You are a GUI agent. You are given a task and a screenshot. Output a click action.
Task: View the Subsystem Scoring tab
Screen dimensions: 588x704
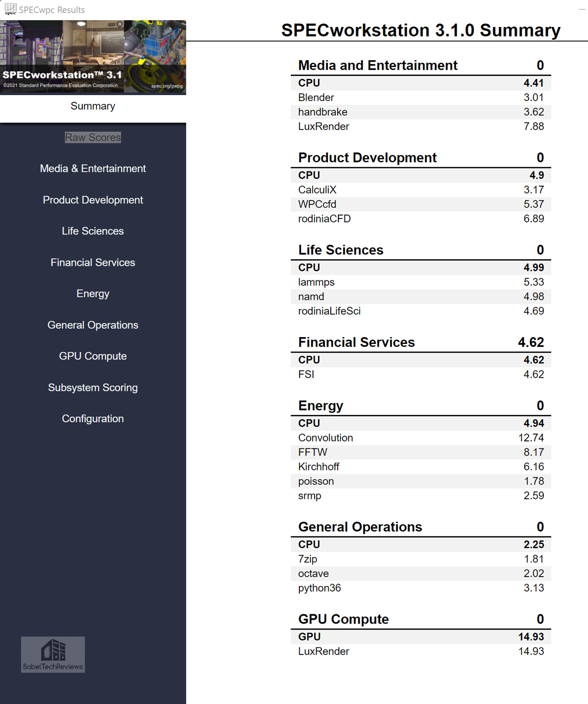(x=93, y=388)
